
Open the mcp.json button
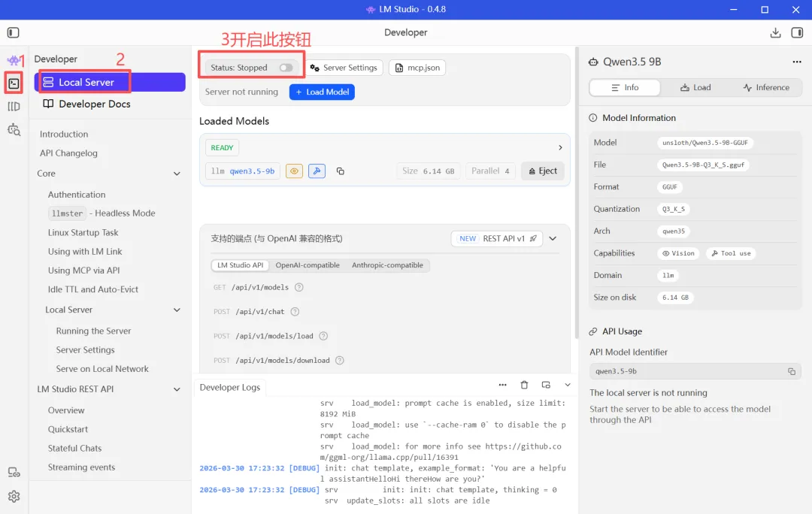pyautogui.click(x=417, y=68)
